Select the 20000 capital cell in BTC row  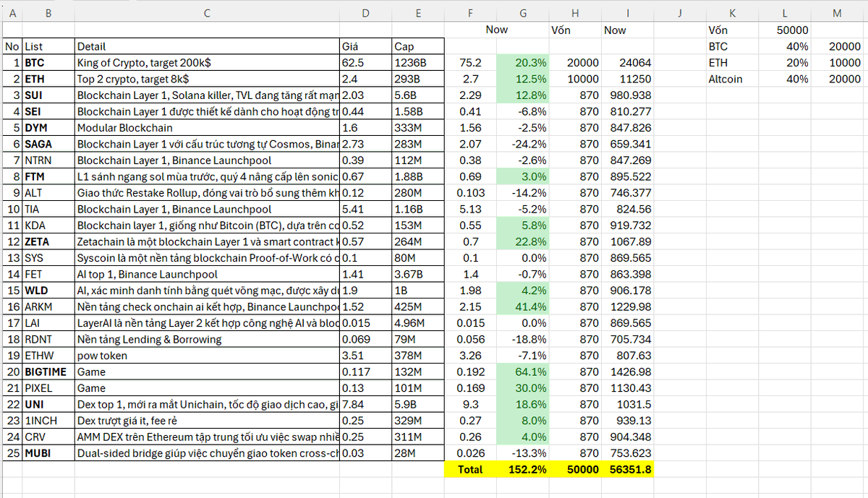576,62
